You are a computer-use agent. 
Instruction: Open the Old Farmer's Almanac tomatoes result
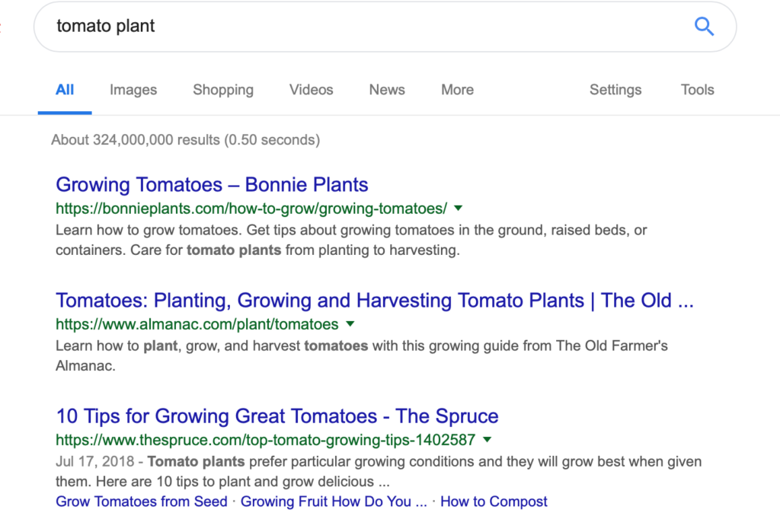[x=374, y=301]
